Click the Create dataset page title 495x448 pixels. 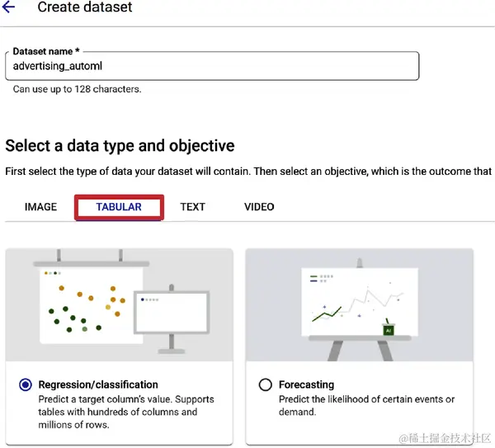coord(85,7)
